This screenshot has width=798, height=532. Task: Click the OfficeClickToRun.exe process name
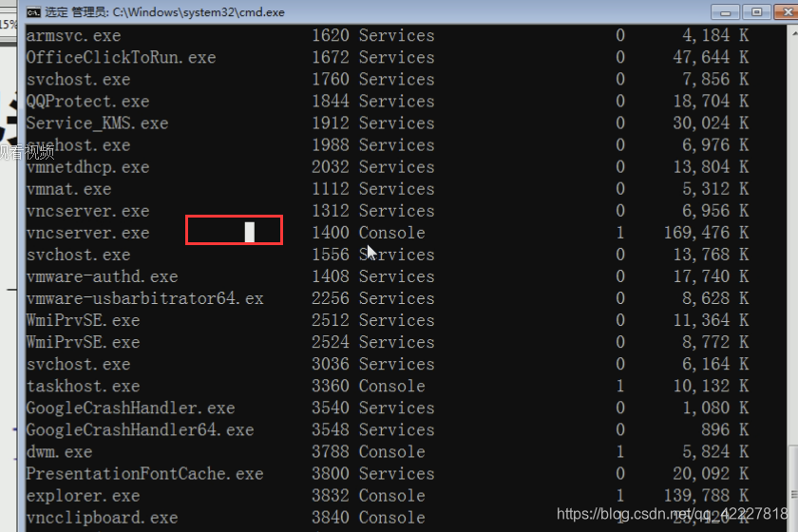122,58
